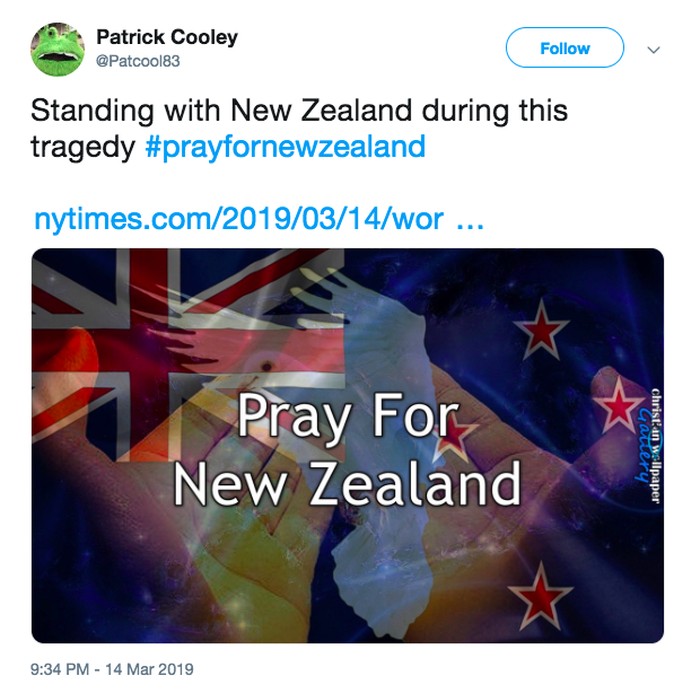Click the Union Jack portion of the flag image
This screenshot has width=700, height=693.
pyautogui.click(x=188, y=353)
